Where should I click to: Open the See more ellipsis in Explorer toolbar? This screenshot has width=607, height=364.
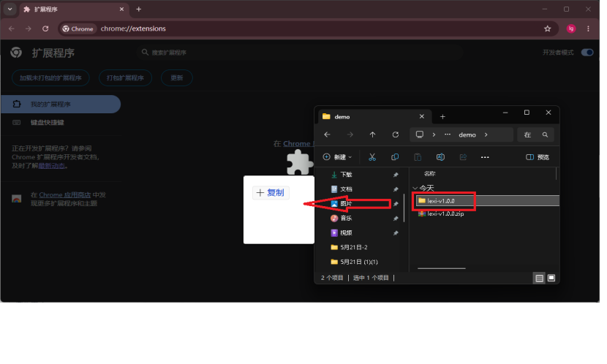(x=485, y=157)
